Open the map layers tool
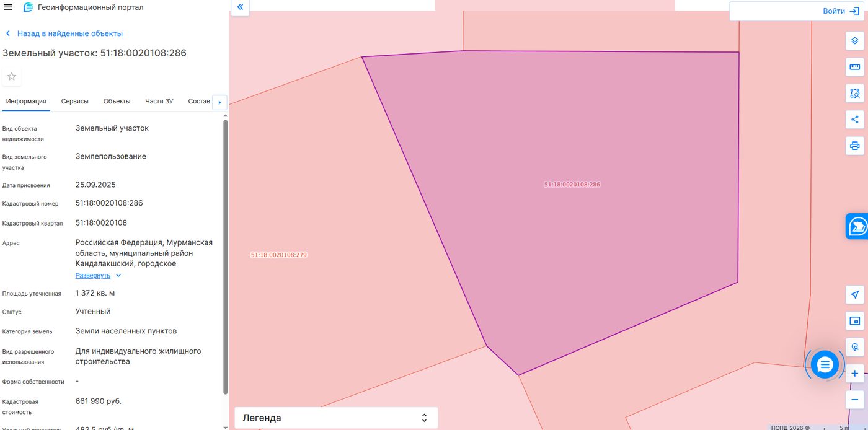Screen dimensions: 868x430 point(855,41)
